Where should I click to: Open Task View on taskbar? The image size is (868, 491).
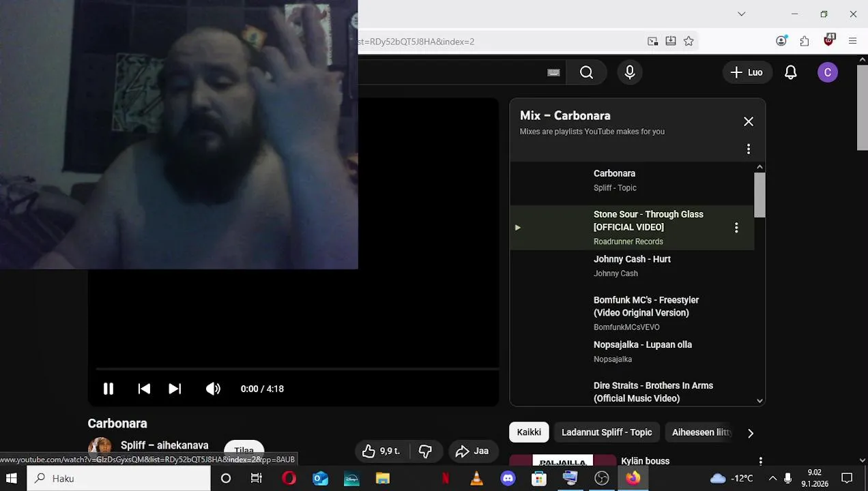pos(257,478)
